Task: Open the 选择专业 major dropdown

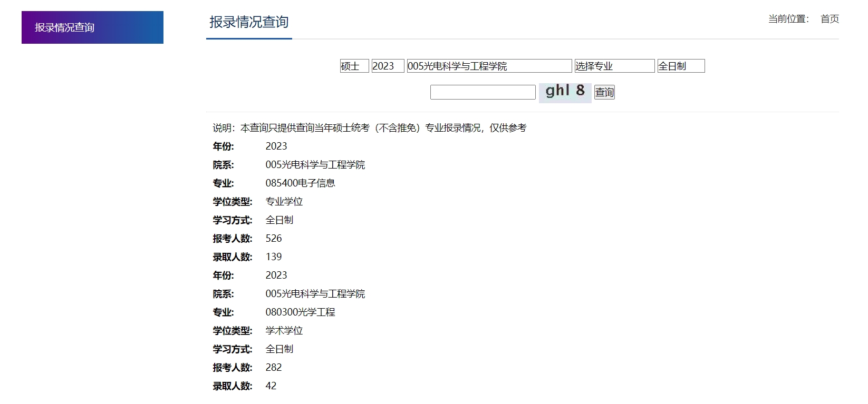Action: click(614, 66)
